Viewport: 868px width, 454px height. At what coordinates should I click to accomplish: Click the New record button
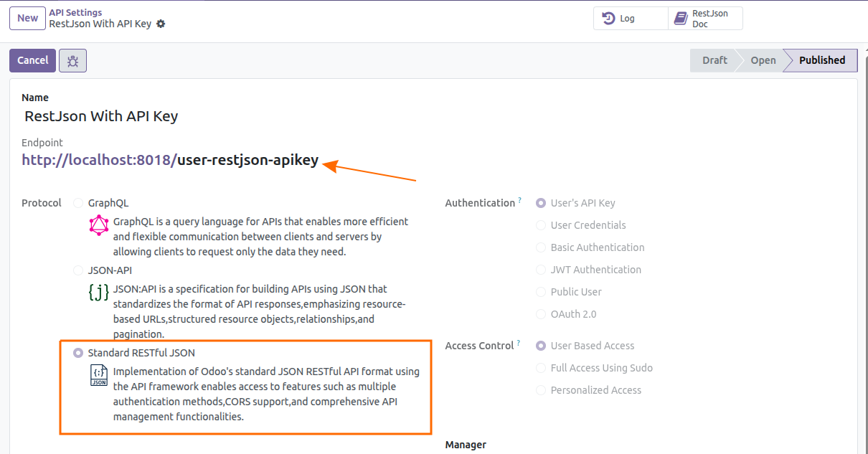(28, 19)
